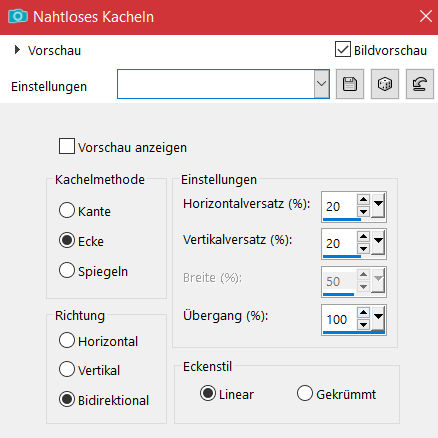The image size is (438, 438).
Task: Click the reset to default arrow icon
Action: [x=420, y=84]
